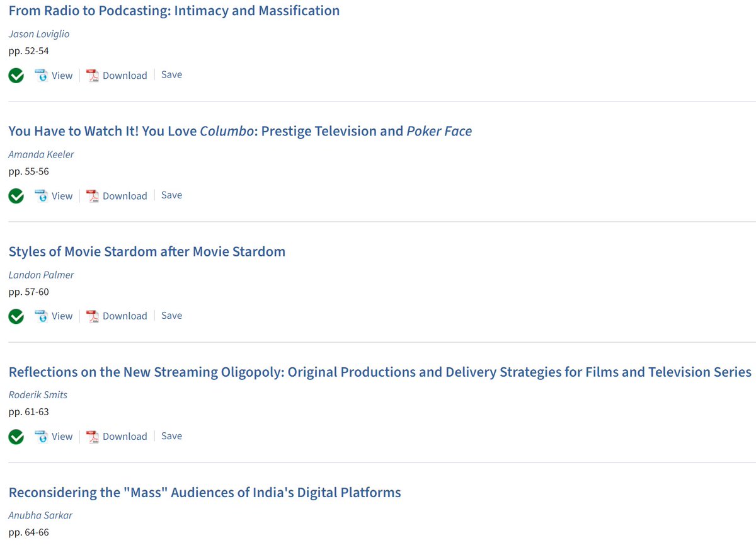
Task: Click the green access checkmark for Roderik Smits' article
Action: [16, 437]
